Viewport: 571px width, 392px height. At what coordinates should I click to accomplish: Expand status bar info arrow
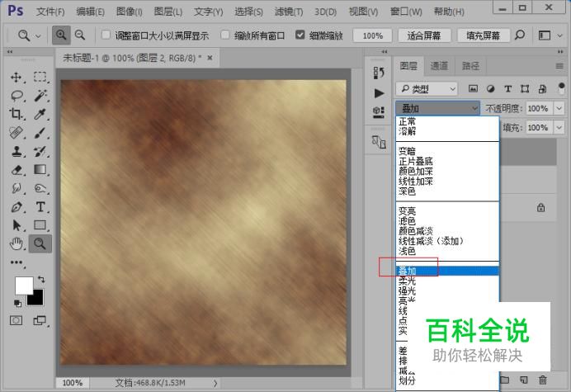pyautogui.click(x=215, y=383)
